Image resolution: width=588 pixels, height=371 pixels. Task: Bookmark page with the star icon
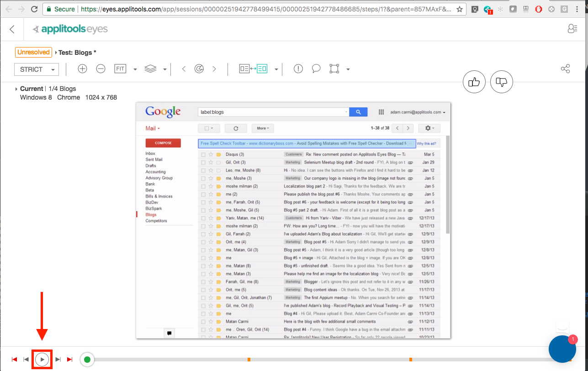[x=460, y=9]
